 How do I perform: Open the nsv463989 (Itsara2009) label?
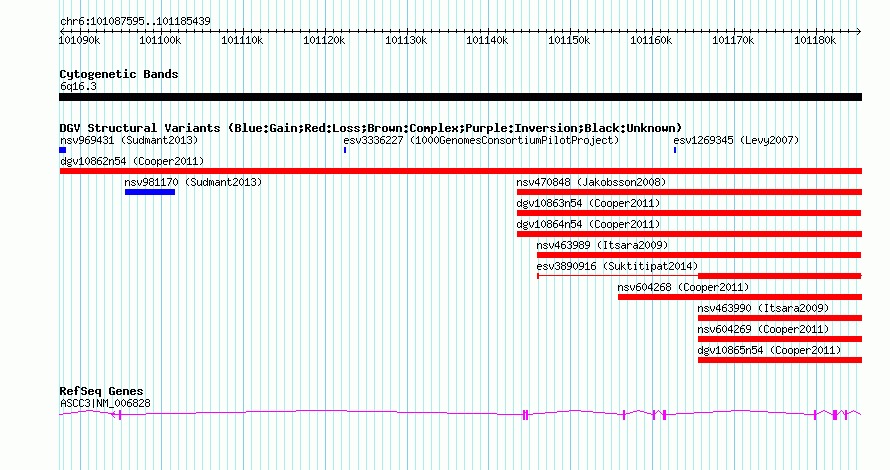pyautogui.click(x=602, y=245)
